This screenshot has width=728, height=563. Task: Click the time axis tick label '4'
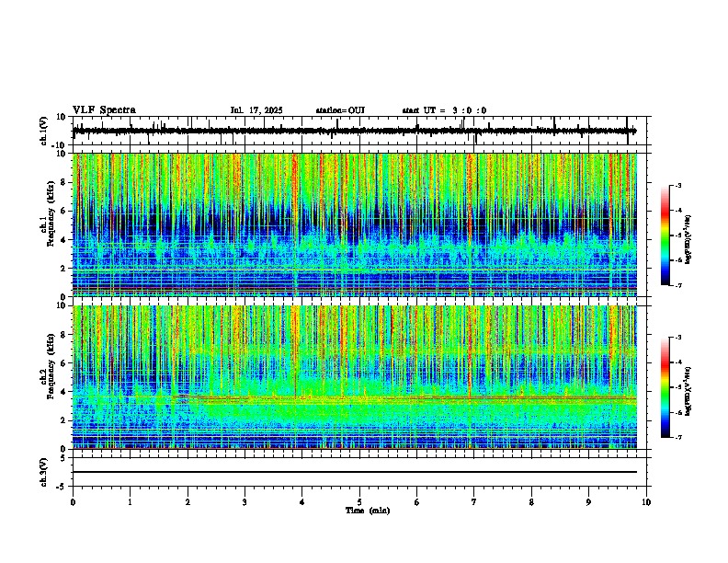click(x=302, y=502)
